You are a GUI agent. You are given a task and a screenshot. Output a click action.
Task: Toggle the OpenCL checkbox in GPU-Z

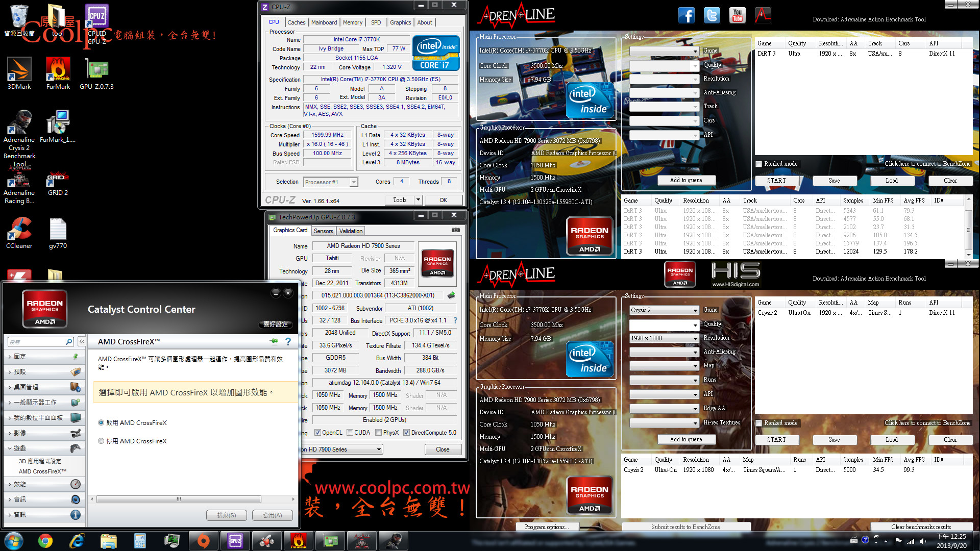pos(317,433)
